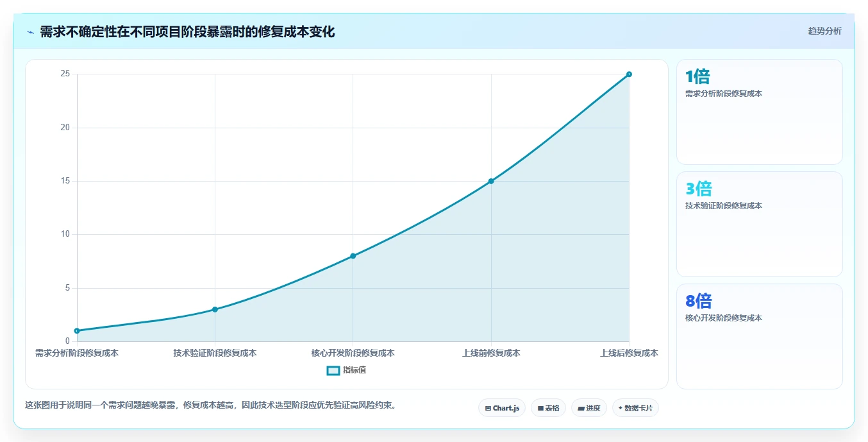Select the 表格 chip
Image resolution: width=868 pixels, height=442 pixels.
pos(548,408)
